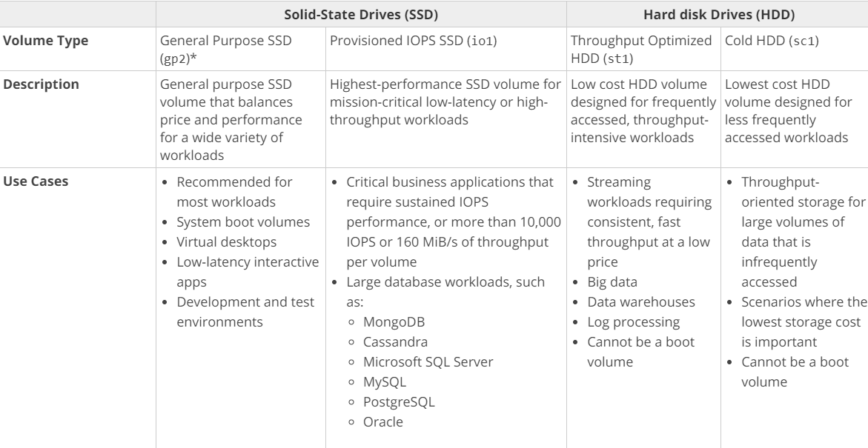Select the Description row label
Viewport: 868px width, 448px height.
[41, 84]
